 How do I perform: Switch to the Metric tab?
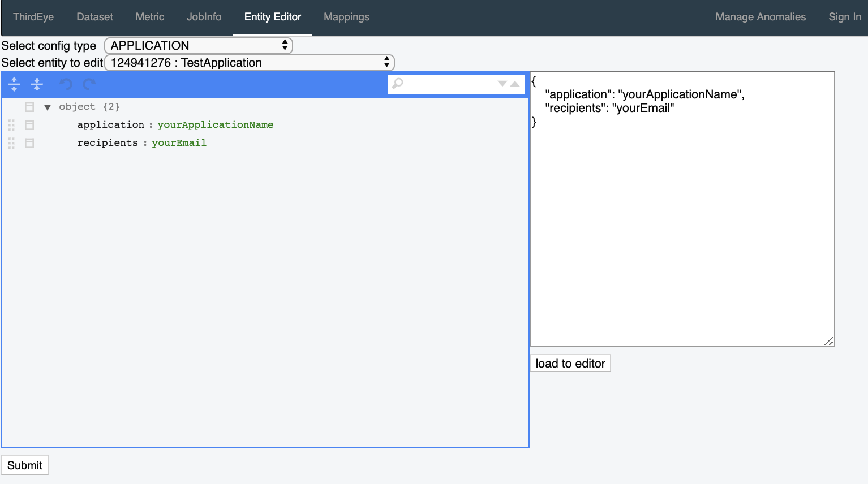click(x=150, y=17)
